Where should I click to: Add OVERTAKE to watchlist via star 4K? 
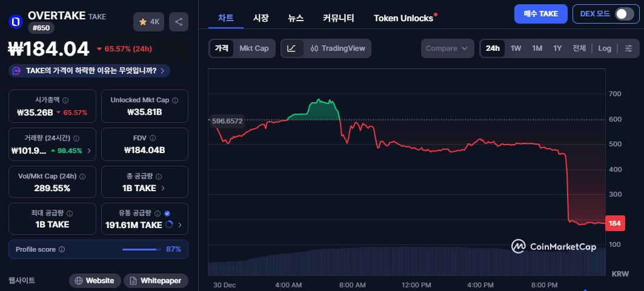(148, 22)
